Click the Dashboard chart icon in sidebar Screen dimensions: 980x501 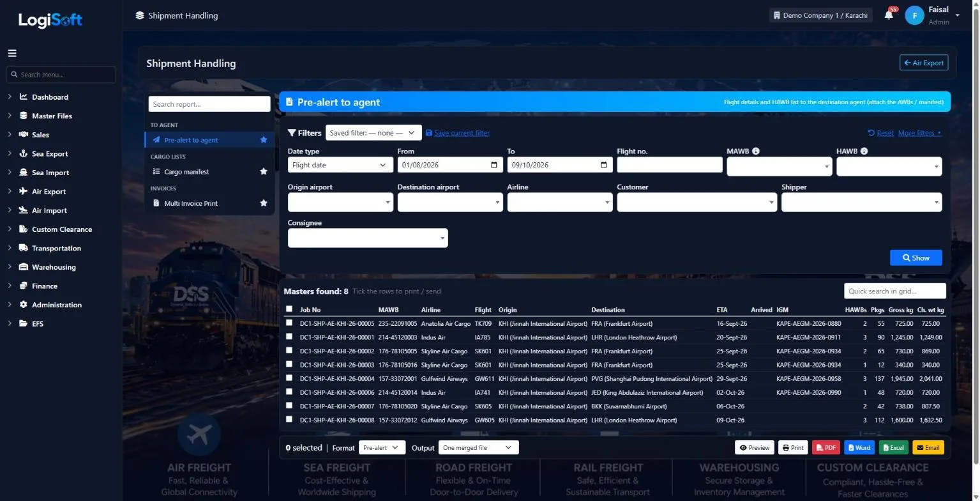point(24,97)
